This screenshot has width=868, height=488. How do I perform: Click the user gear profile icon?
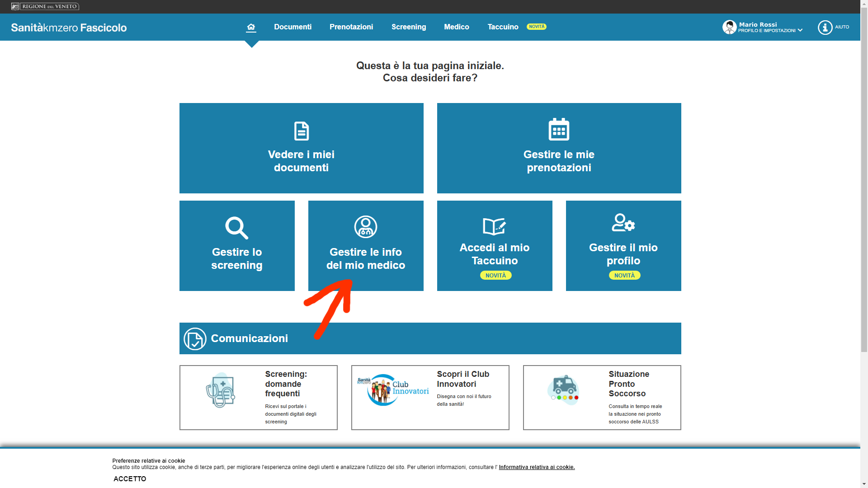click(x=623, y=223)
